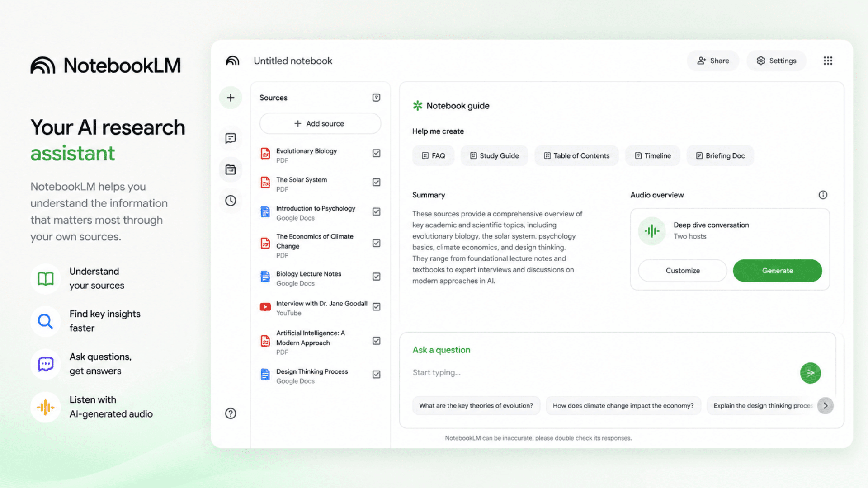Click the Evolutionary Biology PDF icon
868x488 pixels.
point(265,154)
